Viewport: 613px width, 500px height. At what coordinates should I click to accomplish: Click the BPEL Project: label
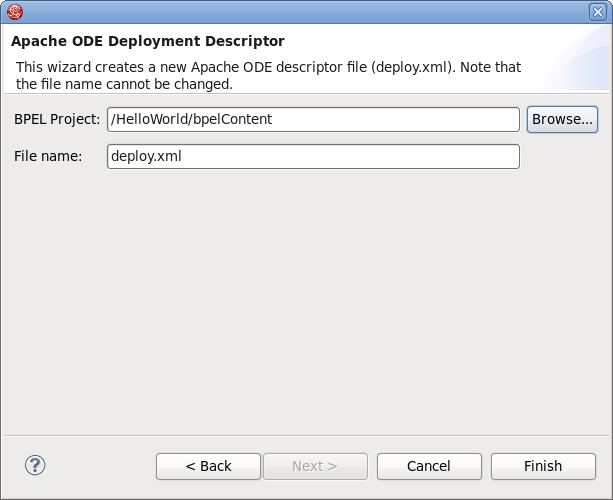pos(57,119)
